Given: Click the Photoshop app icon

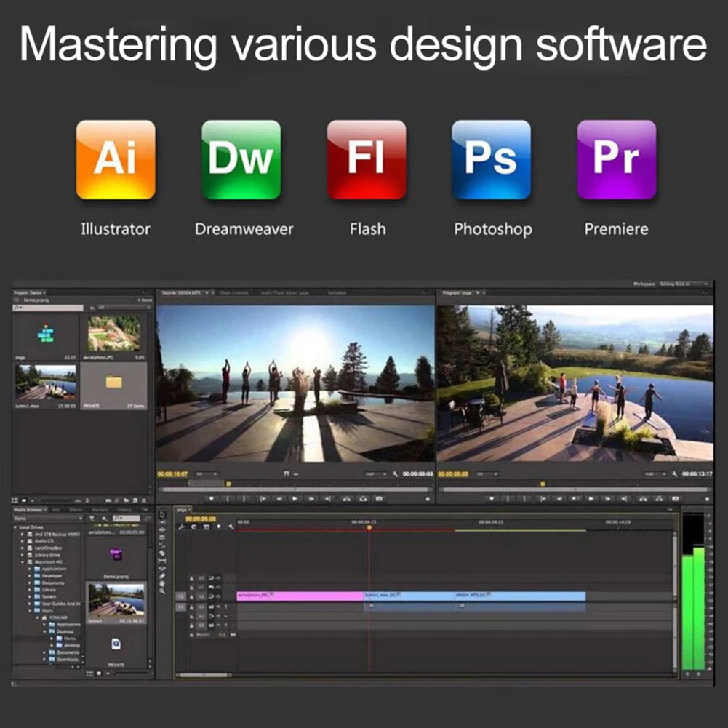Looking at the screenshot, I should (491, 160).
